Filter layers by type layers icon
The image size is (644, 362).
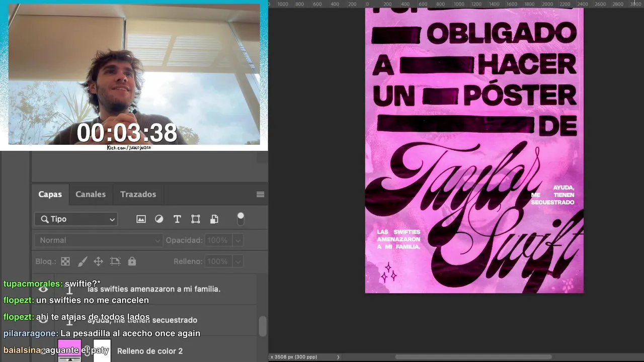pyautogui.click(x=177, y=219)
